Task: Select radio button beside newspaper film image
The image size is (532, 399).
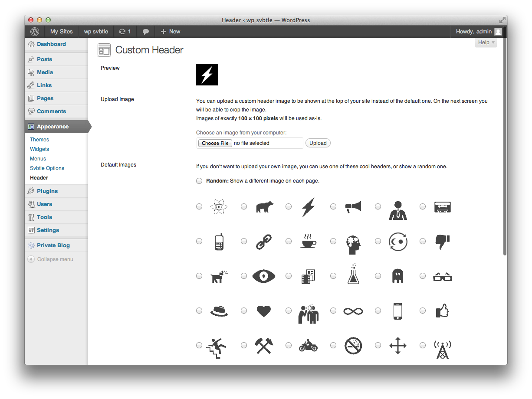Action: 289,276
